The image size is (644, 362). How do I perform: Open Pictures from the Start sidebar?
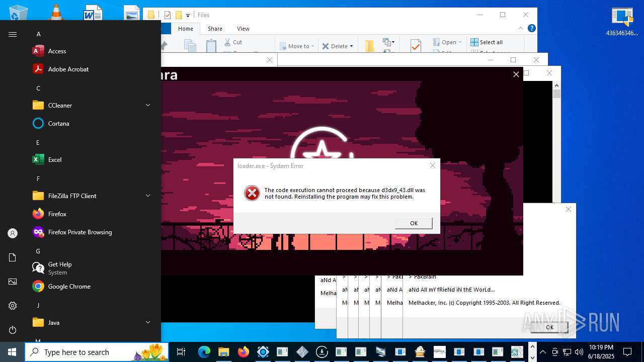[x=13, y=282]
